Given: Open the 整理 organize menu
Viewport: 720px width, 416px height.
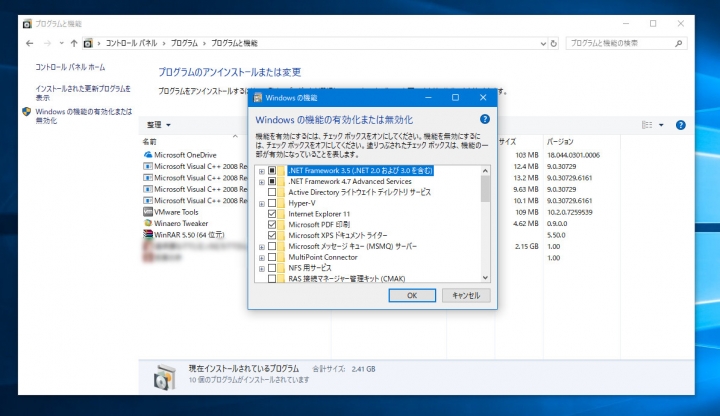Looking at the screenshot, I should [158, 125].
